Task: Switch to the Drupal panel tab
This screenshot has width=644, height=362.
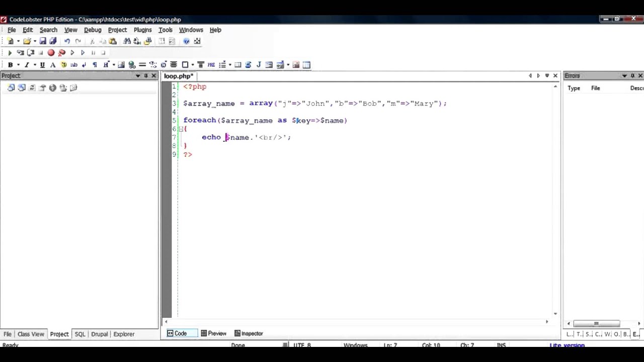Action: pyautogui.click(x=99, y=334)
